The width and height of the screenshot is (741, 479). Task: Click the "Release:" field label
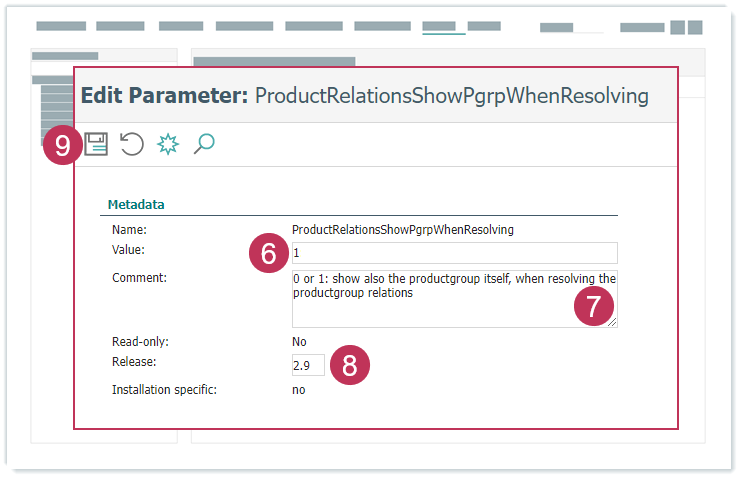click(x=135, y=360)
